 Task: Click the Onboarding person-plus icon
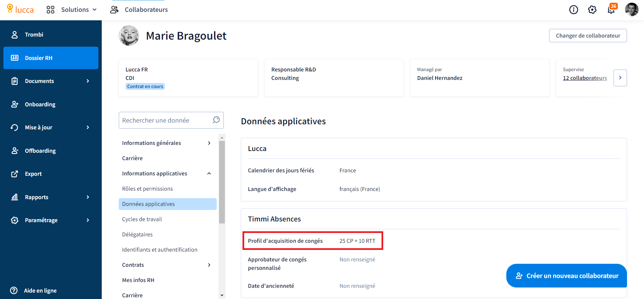[x=15, y=104]
